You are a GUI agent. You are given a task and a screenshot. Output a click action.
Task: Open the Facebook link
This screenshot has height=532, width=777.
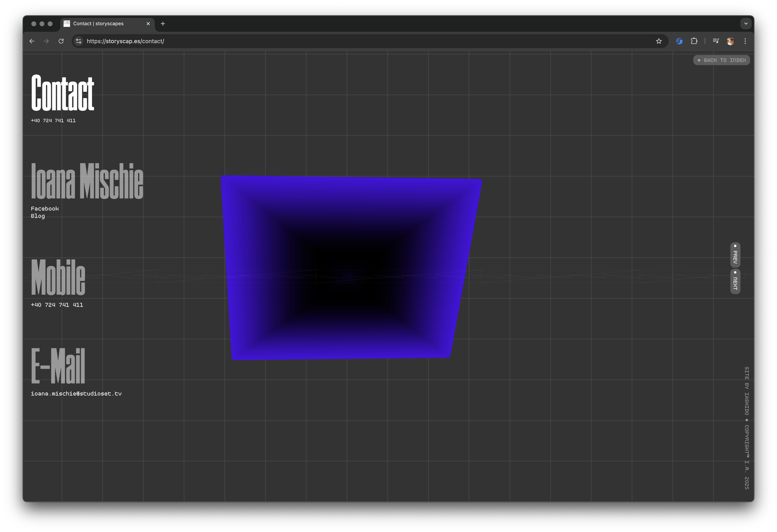pyautogui.click(x=45, y=209)
